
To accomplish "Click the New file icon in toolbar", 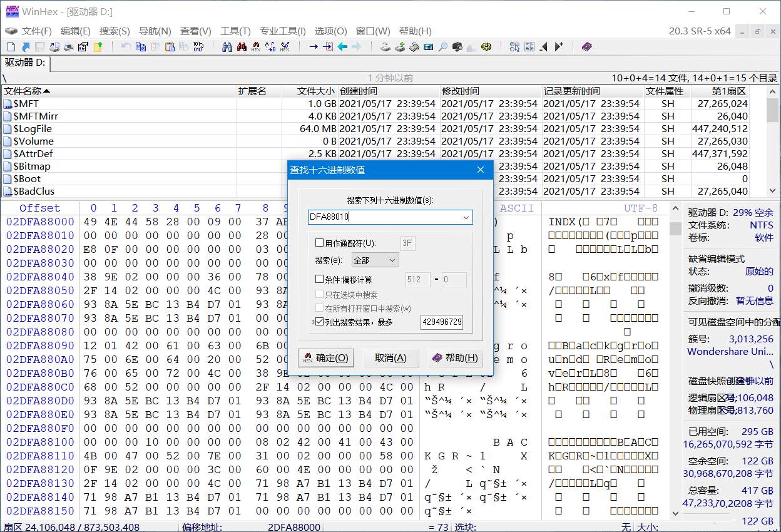I will (x=11, y=47).
